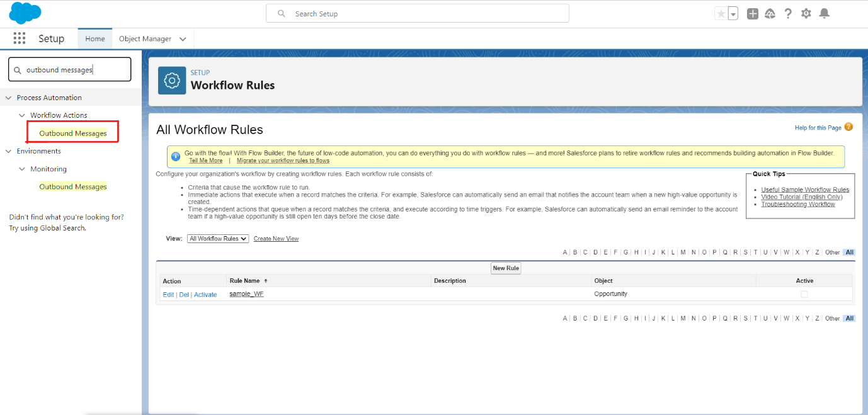Viewport: 868px width, 415px height.
Task: Select the Home tab
Action: [95, 38]
